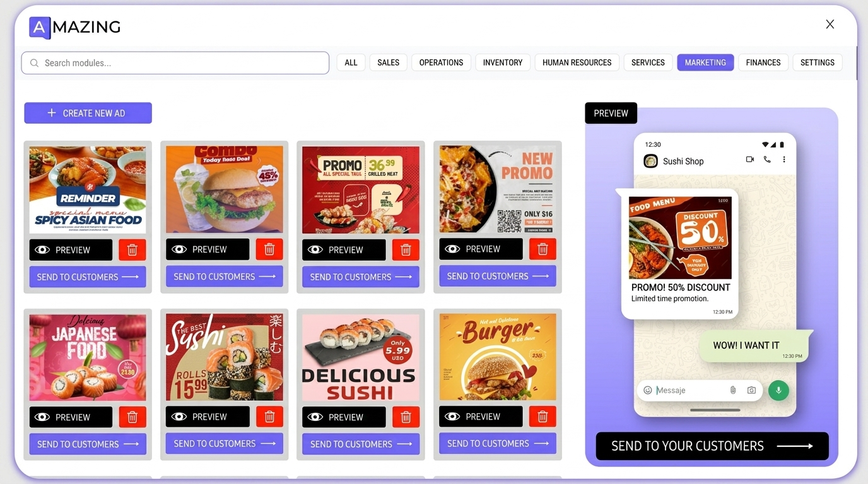Click the attachment paperclip icon
The height and width of the screenshot is (484, 868).
(733, 390)
